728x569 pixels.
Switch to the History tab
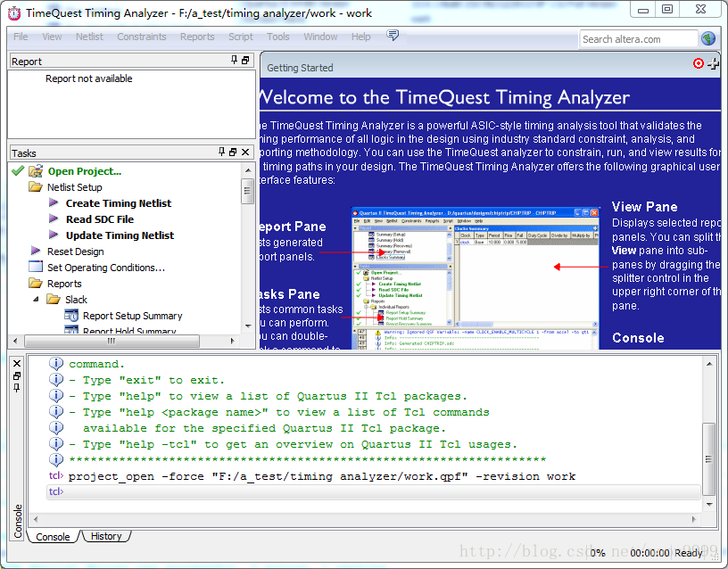tap(106, 536)
